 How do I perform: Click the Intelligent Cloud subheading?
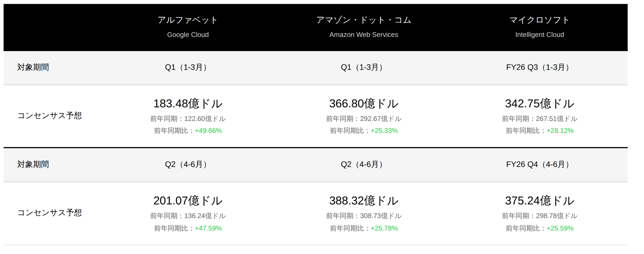click(x=539, y=35)
